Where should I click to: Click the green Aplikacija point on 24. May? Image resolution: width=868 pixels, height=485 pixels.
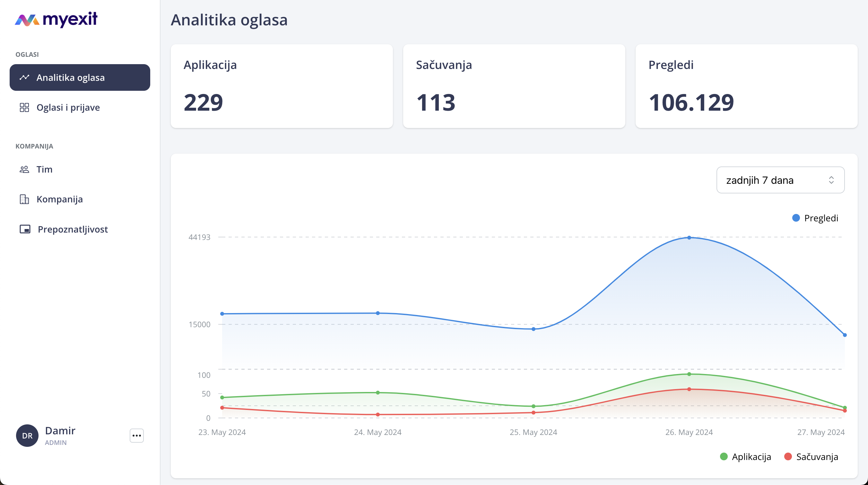(x=378, y=393)
